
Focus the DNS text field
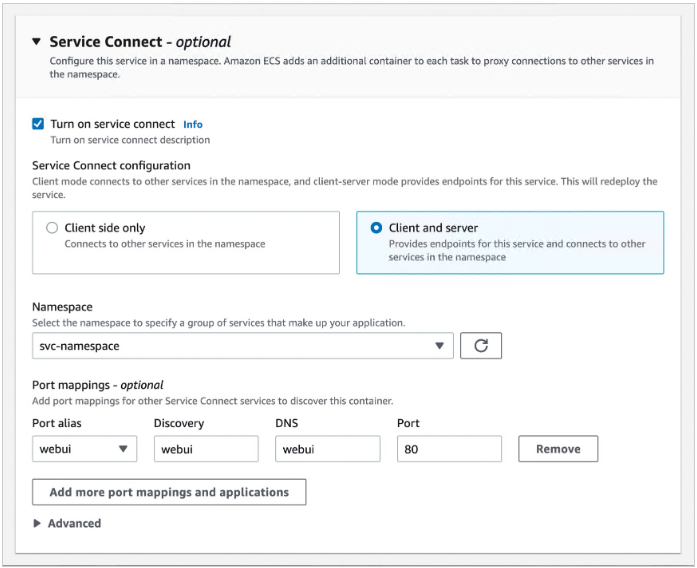[x=327, y=449]
